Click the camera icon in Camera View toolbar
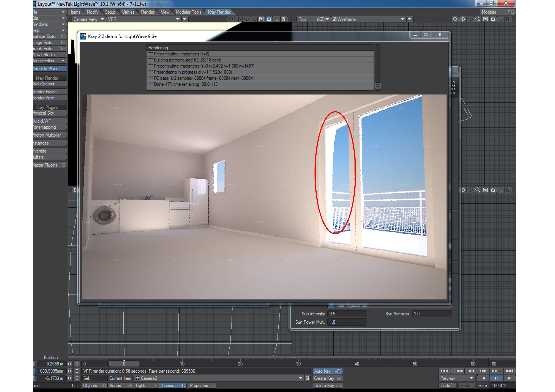 [269, 19]
